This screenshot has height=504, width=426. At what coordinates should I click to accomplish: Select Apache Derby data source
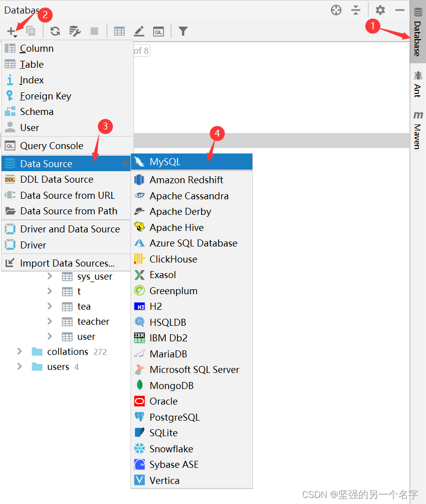point(192,211)
